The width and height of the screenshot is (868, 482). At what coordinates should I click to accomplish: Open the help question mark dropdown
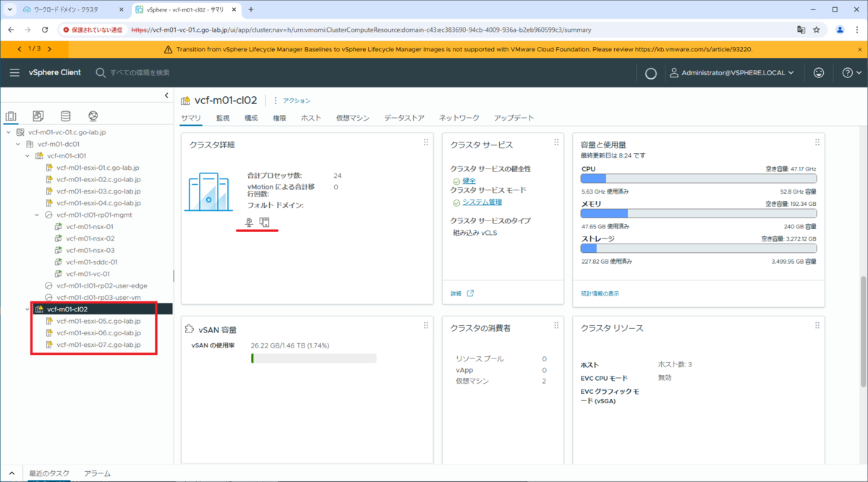point(851,73)
